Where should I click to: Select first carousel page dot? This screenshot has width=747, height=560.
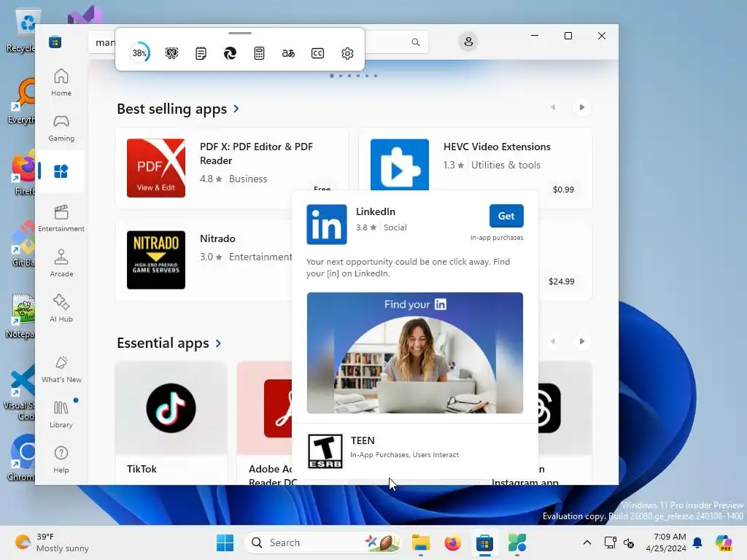(x=332, y=76)
